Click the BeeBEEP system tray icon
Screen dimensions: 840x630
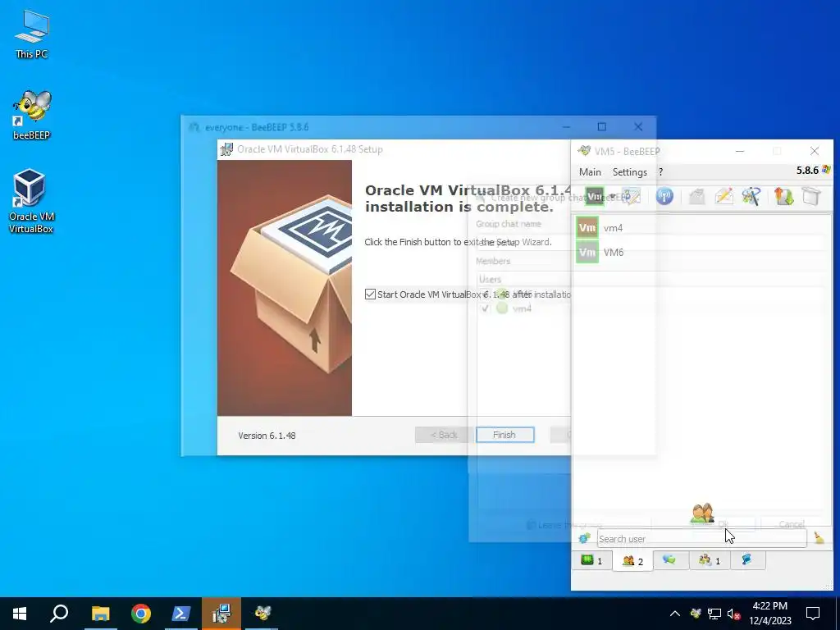696,614
